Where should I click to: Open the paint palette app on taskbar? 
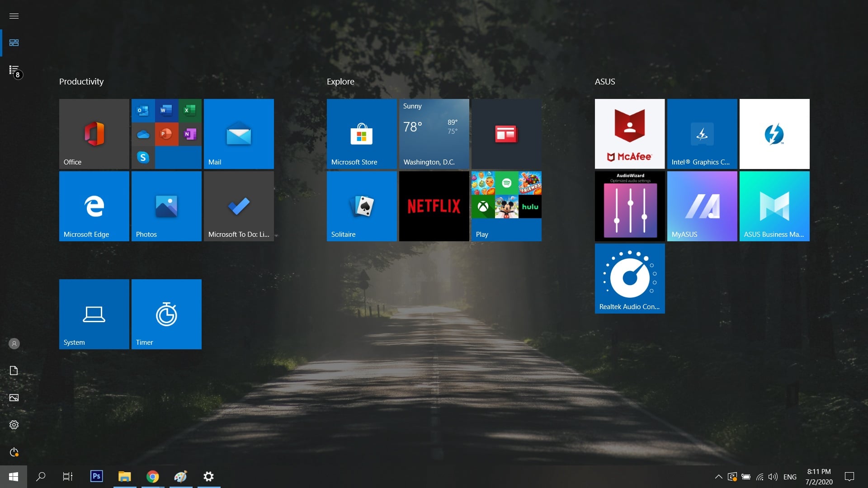181,477
